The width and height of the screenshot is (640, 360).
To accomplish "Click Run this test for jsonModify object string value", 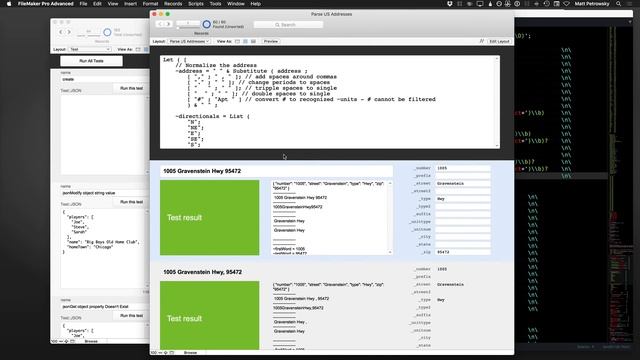I will coord(131,202).
